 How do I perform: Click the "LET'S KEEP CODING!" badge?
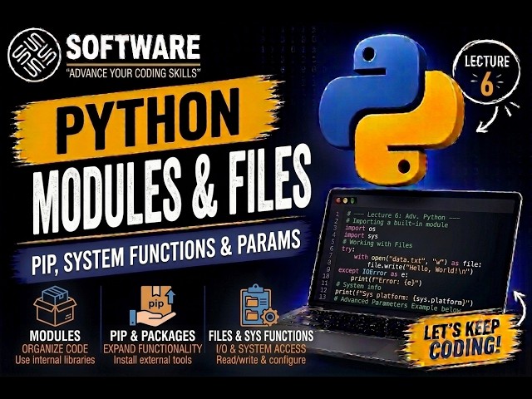(x=464, y=340)
